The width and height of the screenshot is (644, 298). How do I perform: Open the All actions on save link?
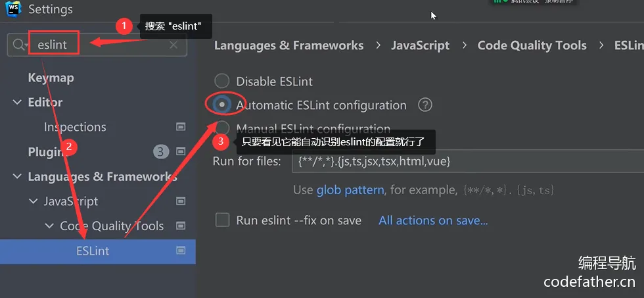(x=433, y=220)
